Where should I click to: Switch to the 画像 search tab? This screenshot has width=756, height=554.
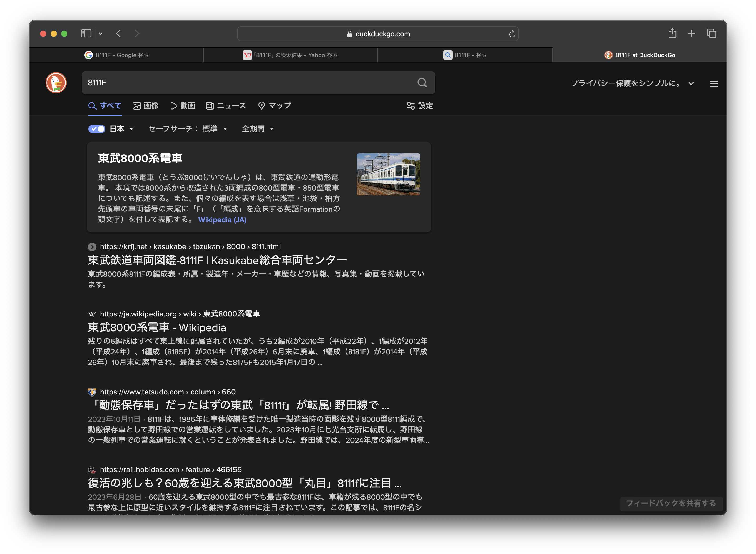[x=146, y=106]
